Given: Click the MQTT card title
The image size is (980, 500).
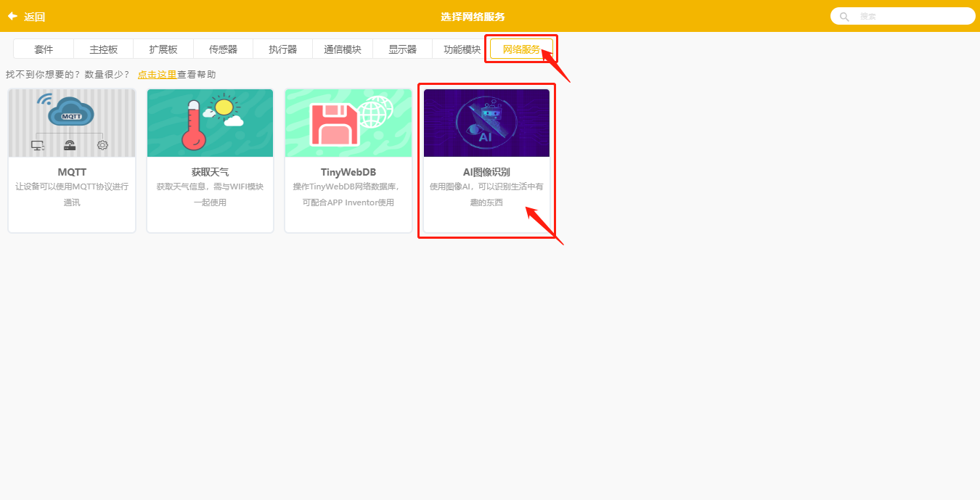Looking at the screenshot, I should click(72, 172).
